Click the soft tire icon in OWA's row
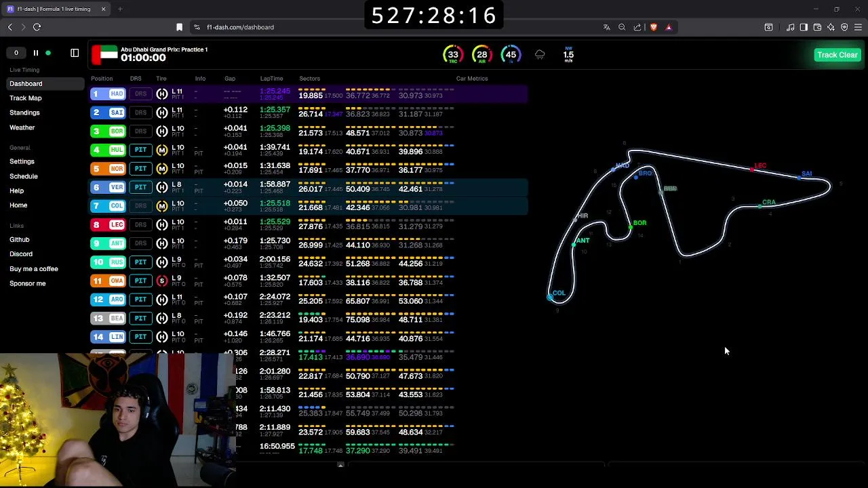This screenshot has height=488, width=868. click(x=161, y=281)
